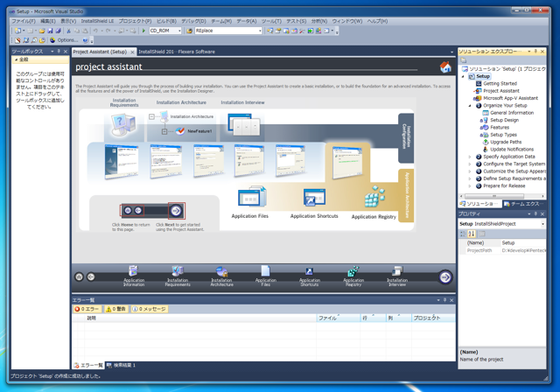Click the Home button in bottom navigation bar

[x=79, y=276]
